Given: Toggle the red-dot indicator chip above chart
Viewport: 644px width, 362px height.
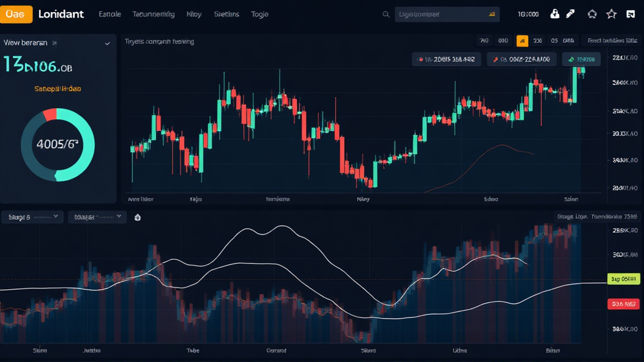Looking at the screenshot, I should 521,60.
